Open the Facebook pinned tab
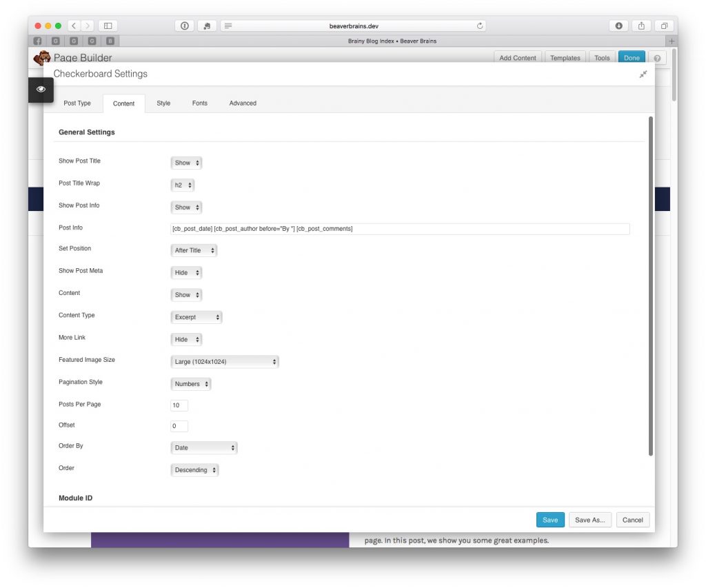 click(x=37, y=41)
